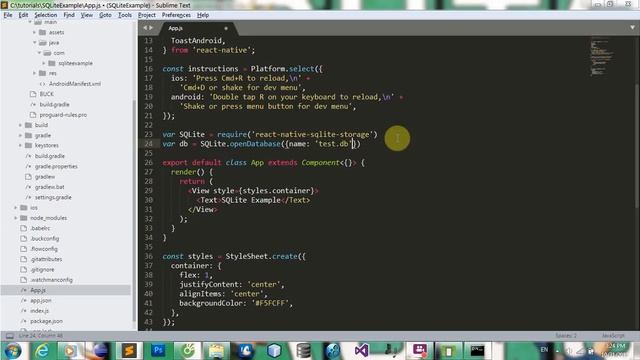Click the index.js file icon
Image resolution: width=640 pixels, height=360 pixels.
pyautogui.click(x=24, y=311)
